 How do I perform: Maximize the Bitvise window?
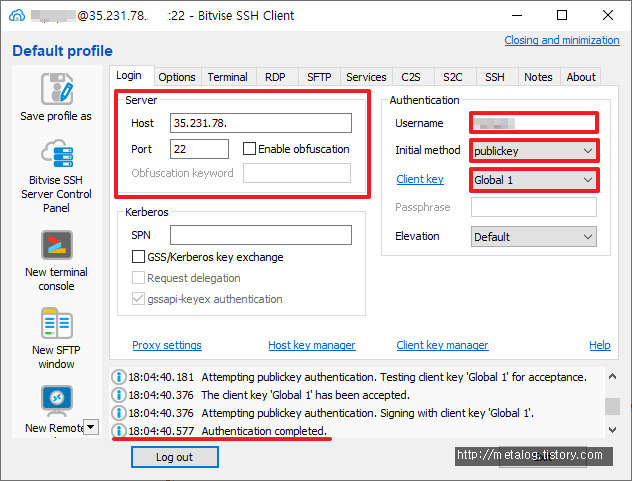pos(562,15)
